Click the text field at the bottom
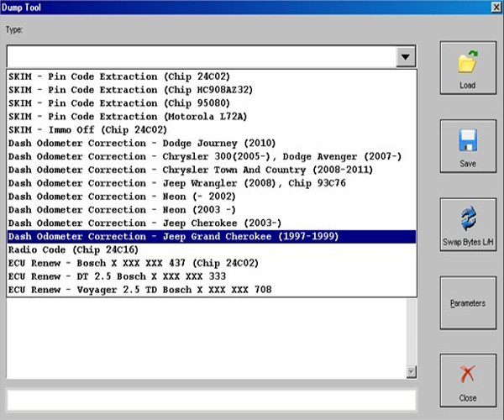Screen dimensions: 504x420 (212, 400)
